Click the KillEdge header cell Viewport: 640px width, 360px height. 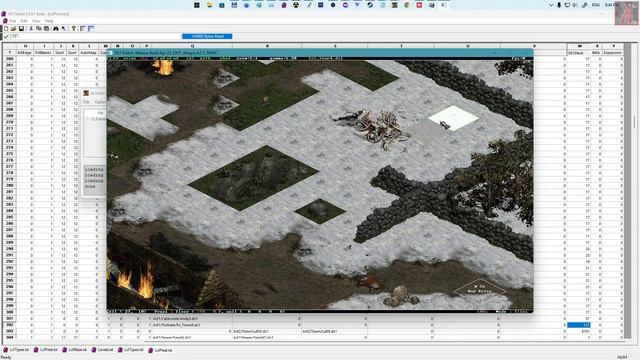click(x=25, y=53)
